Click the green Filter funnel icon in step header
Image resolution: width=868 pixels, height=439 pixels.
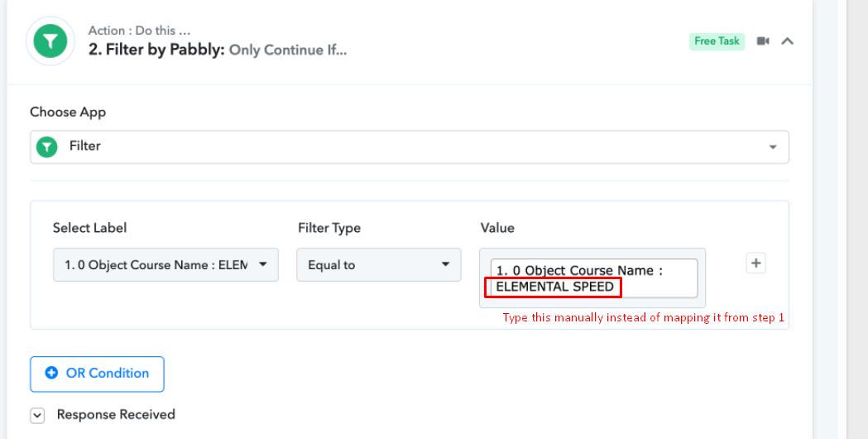50,41
